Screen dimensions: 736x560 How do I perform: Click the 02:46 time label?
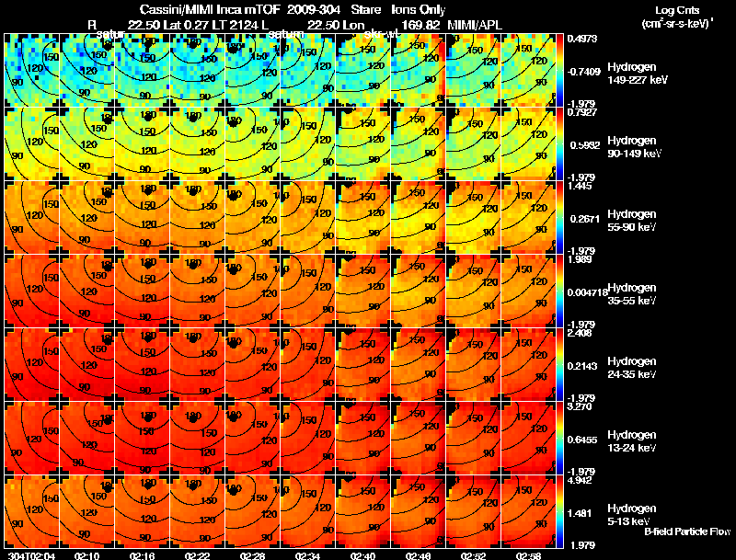coord(419,555)
